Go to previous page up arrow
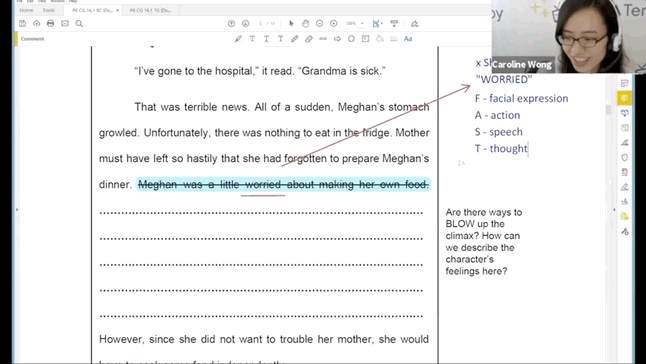Screen dimensions: 646x364 coord(231,23)
